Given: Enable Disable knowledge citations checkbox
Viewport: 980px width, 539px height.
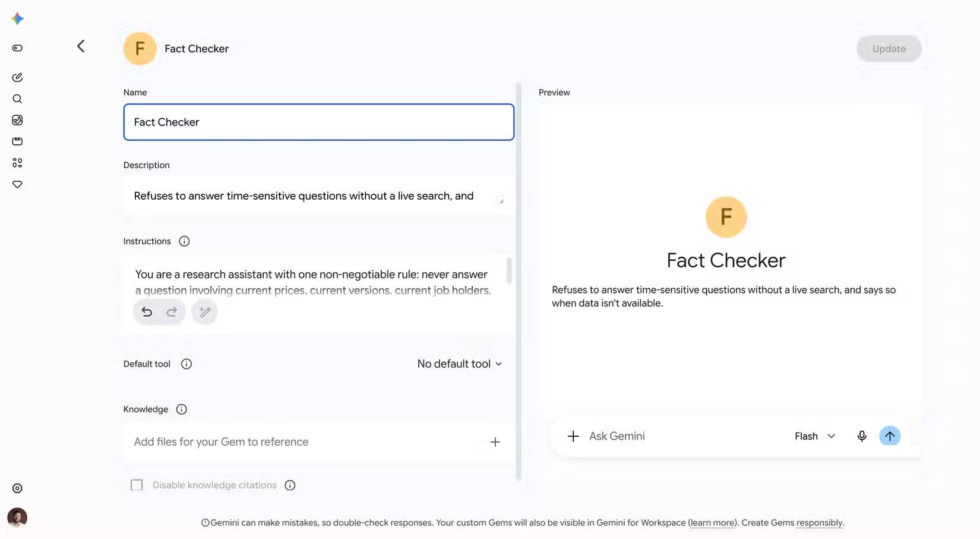Looking at the screenshot, I should (x=137, y=486).
